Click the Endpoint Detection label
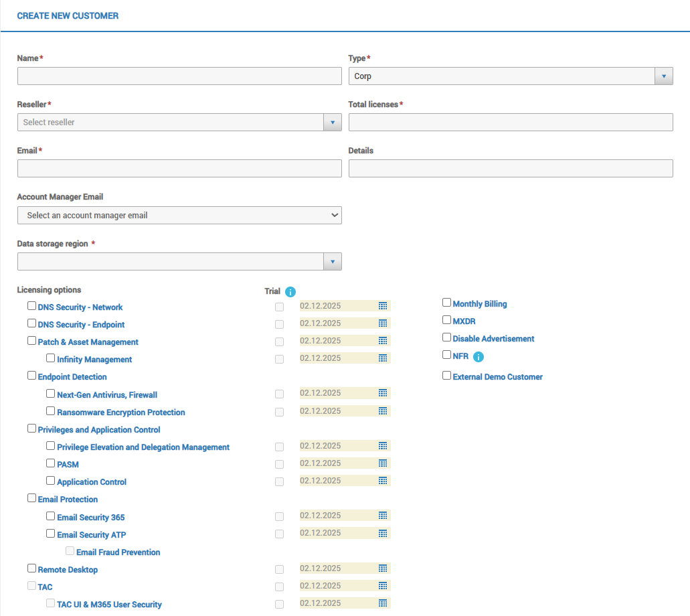Viewport: 690px width, 616px height. 72,377
